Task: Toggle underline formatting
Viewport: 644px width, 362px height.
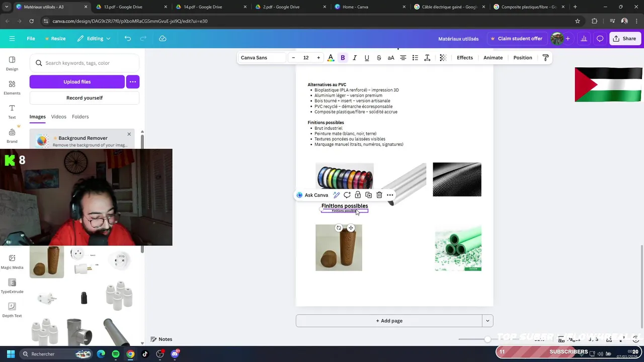Action: click(367, 58)
